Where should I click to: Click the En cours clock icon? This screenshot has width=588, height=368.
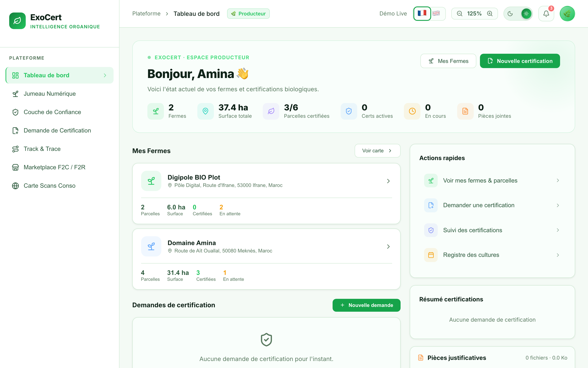point(412,111)
